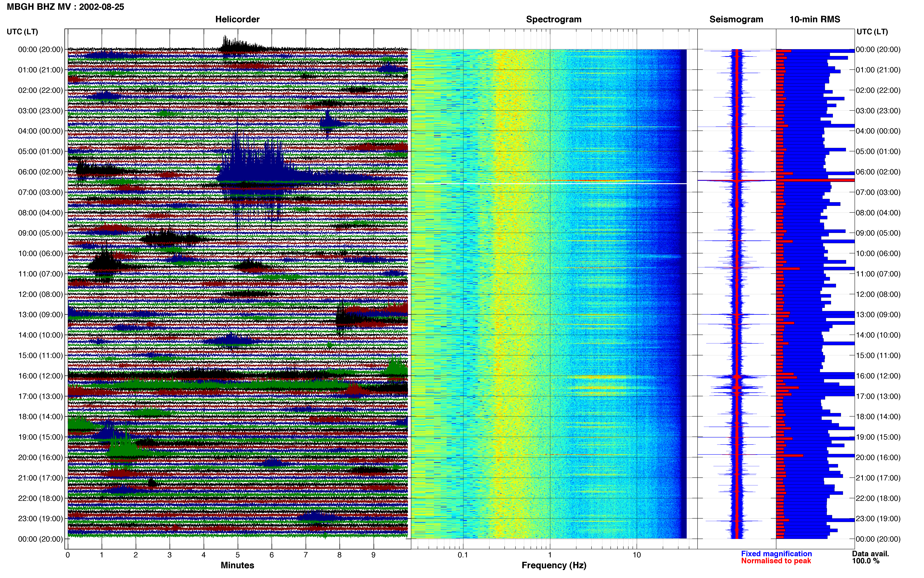This screenshot has width=924, height=578.
Task: Click left time label 20:00 (16:00)
Action: pos(41,457)
